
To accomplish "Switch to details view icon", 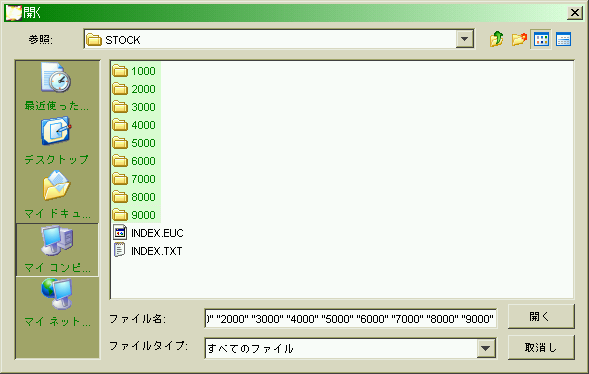I will (x=563, y=39).
